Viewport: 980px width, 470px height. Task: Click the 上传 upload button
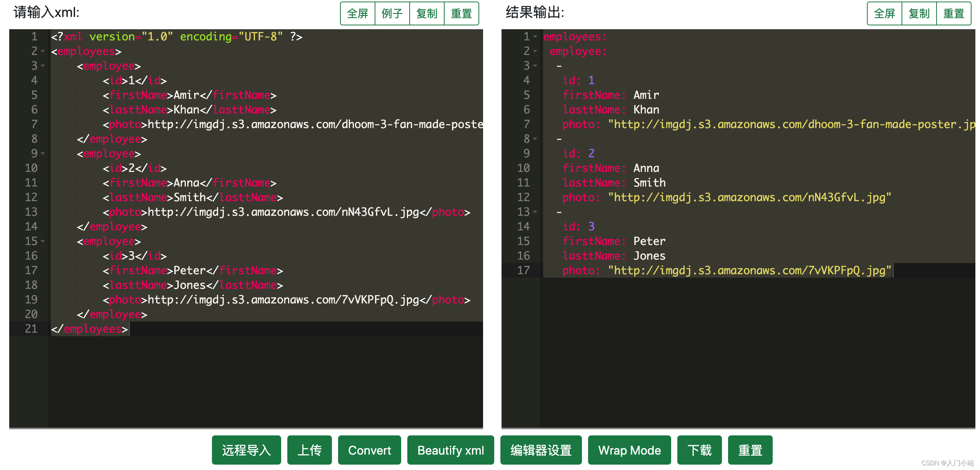tap(309, 450)
